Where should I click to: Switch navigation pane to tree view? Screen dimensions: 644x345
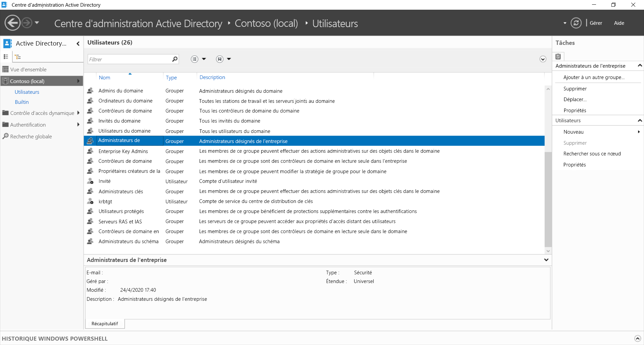point(18,57)
